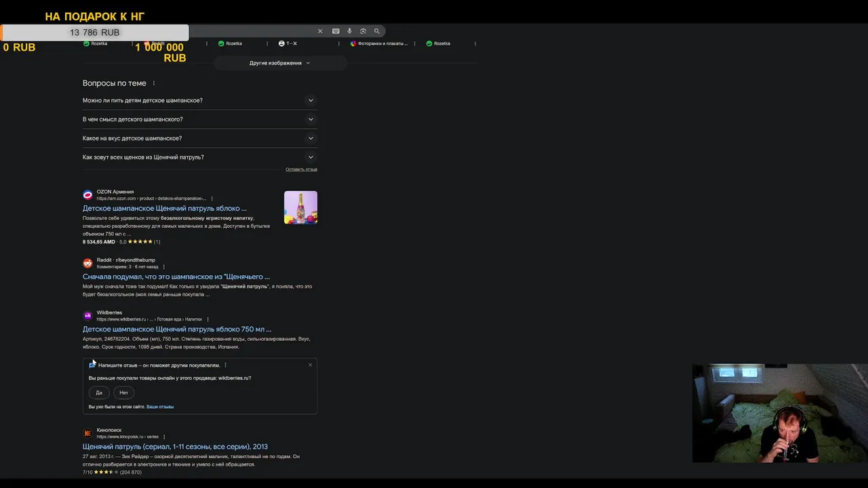Open three-dot menu in Напишите отзыв box
The height and width of the screenshot is (488, 868).
click(x=225, y=365)
